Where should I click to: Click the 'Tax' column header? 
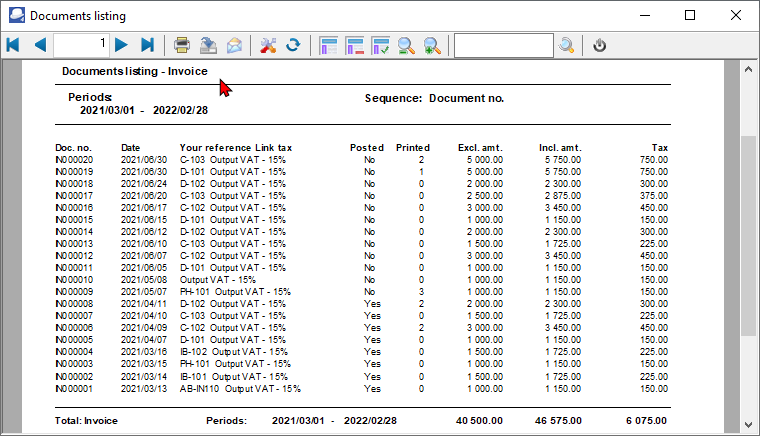click(x=660, y=148)
